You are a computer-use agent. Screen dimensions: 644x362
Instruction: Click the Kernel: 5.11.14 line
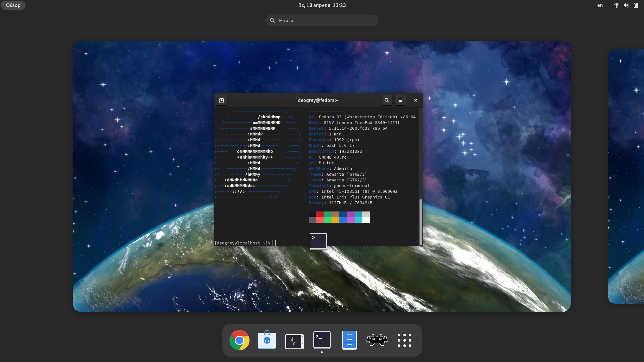pos(348,128)
